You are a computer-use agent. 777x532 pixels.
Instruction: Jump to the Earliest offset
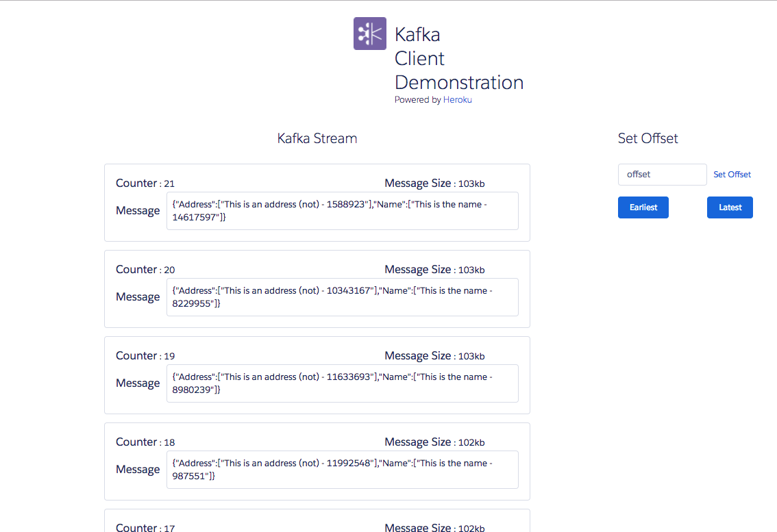[643, 207]
